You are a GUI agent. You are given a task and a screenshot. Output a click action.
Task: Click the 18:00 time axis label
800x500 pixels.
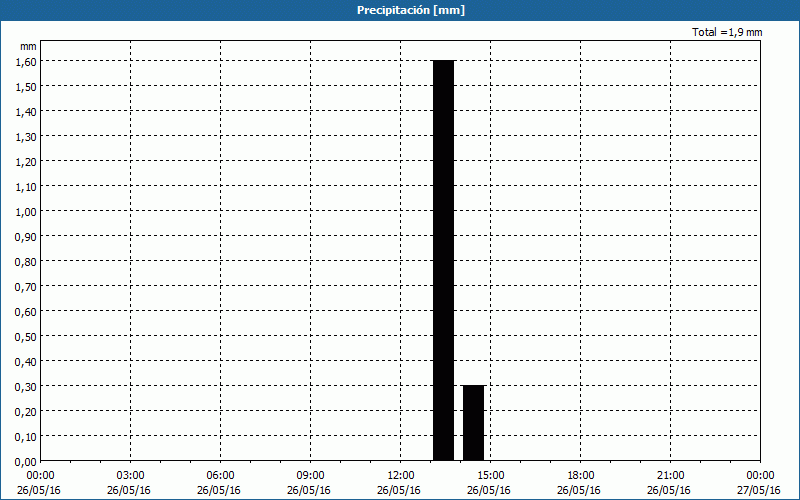[581, 476]
